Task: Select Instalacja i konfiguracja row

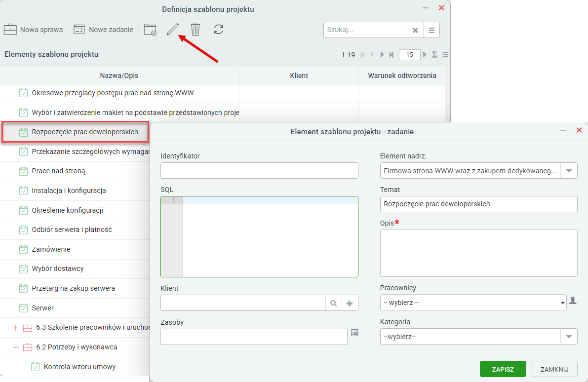Action: click(x=75, y=191)
